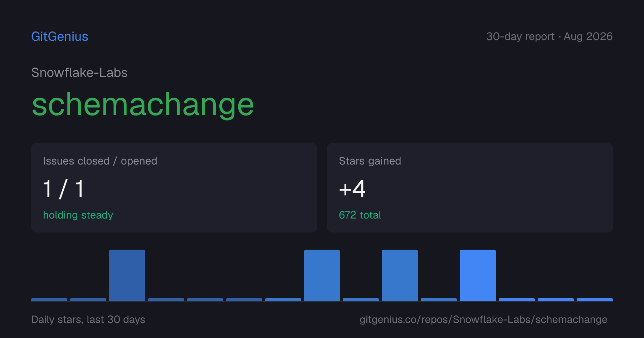Viewport: 644px width, 338px height.
Task: Click the GitGenius logo text
Action: coord(60,36)
